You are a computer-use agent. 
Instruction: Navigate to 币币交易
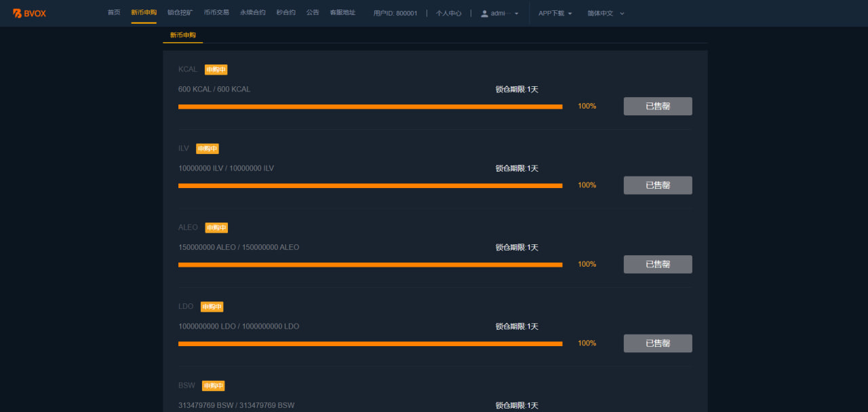click(x=216, y=13)
